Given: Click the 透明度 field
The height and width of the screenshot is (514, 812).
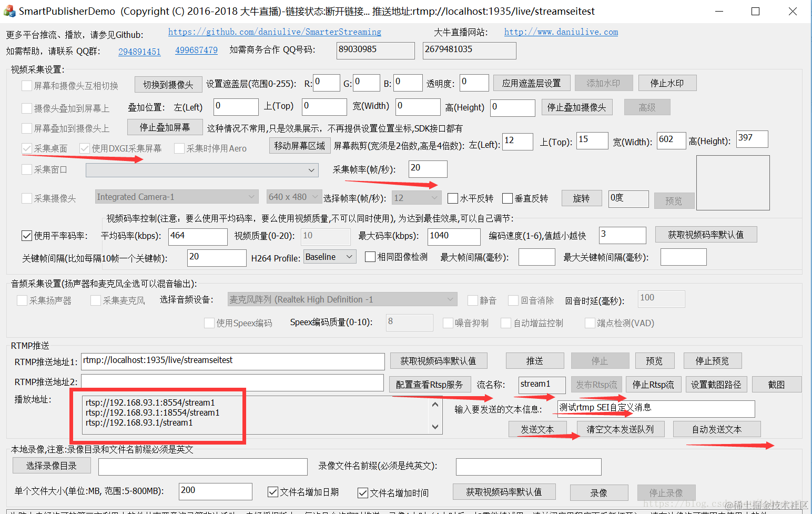Looking at the screenshot, I should click(474, 83).
